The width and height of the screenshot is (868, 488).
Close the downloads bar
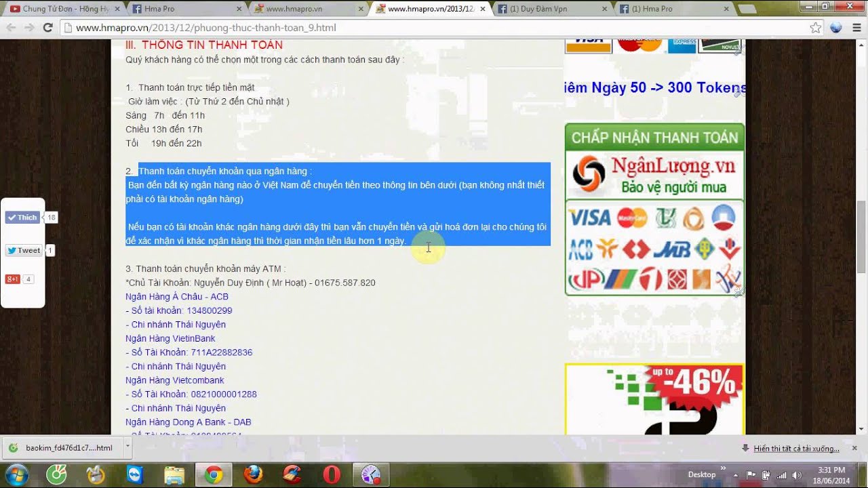854,448
